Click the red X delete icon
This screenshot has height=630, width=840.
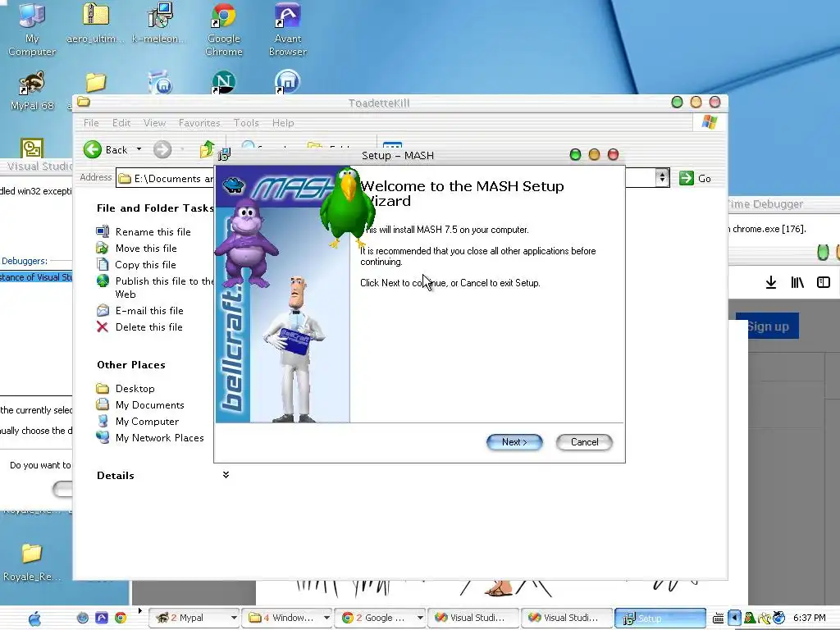103,326
